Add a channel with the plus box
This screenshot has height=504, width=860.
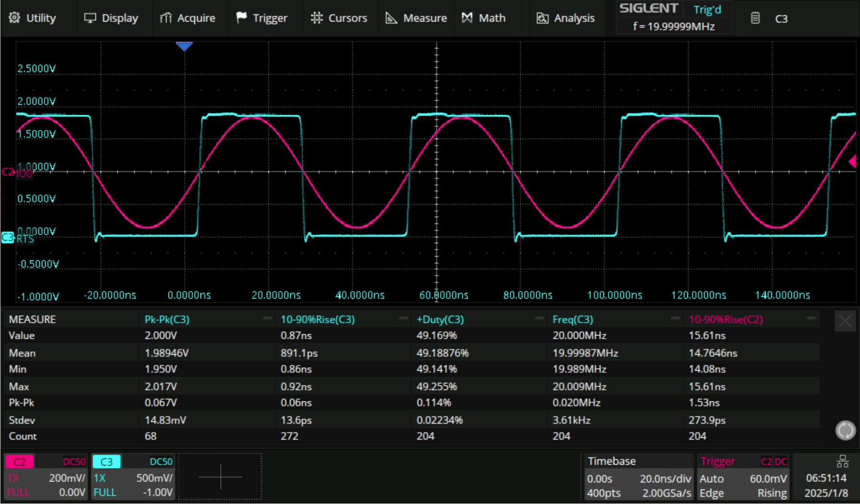click(x=220, y=477)
